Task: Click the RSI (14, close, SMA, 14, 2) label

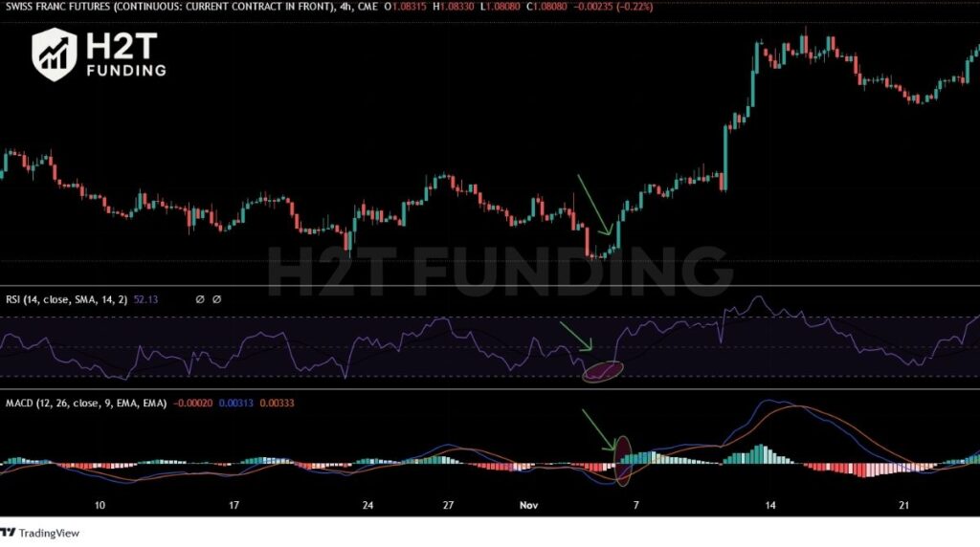Action: pos(66,299)
